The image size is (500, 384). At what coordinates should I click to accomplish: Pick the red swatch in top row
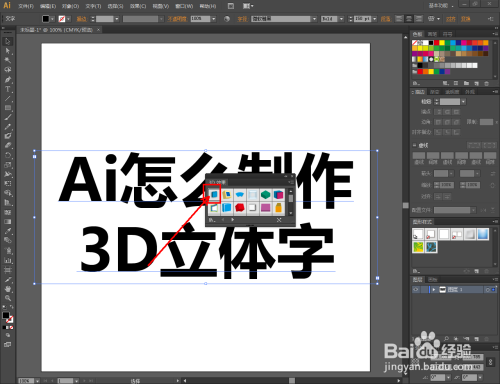coord(436,43)
